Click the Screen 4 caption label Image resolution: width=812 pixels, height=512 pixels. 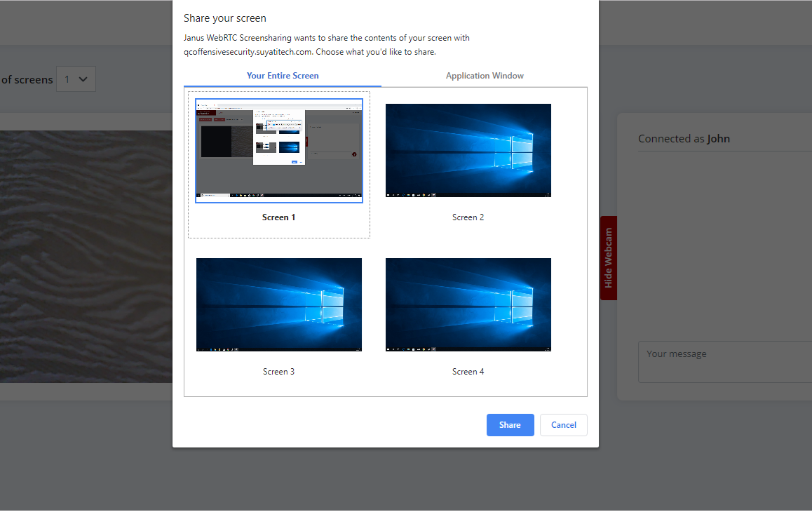point(468,371)
